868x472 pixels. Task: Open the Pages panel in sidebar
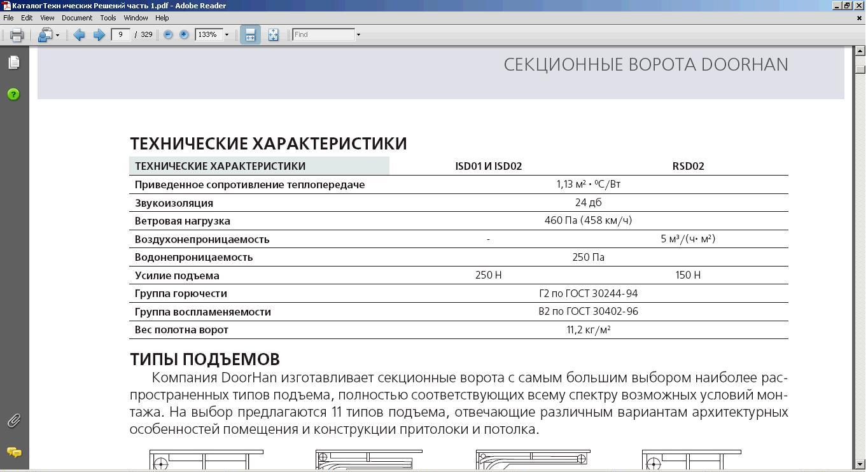coord(14,62)
